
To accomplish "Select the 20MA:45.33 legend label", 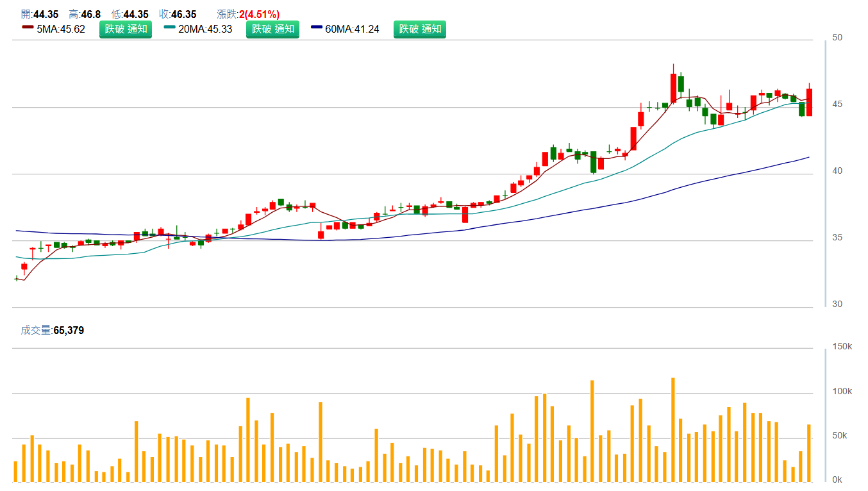I will pyautogui.click(x=205, y=29).
